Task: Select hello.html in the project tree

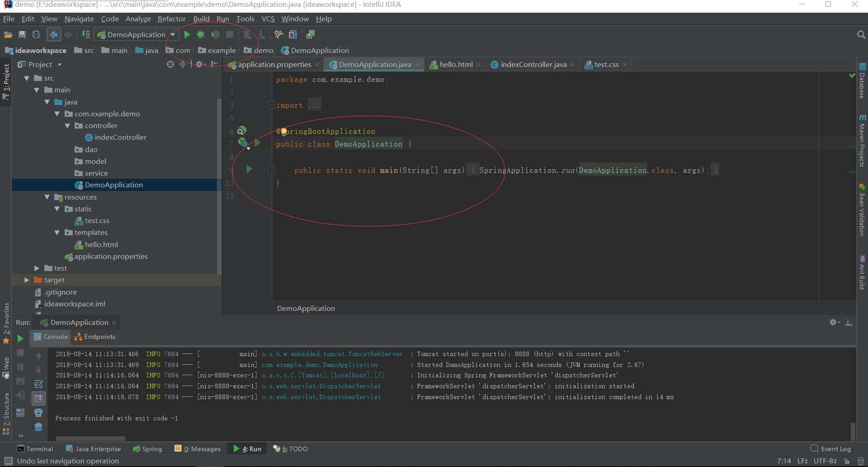Action: pyautogui.click(x=101, y=244)
